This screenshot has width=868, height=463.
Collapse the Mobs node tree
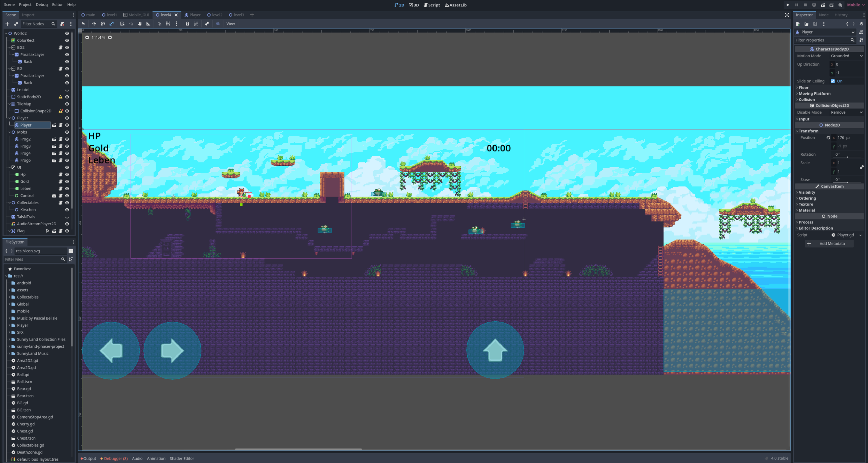pyautogui.click(x=9, y=132)
